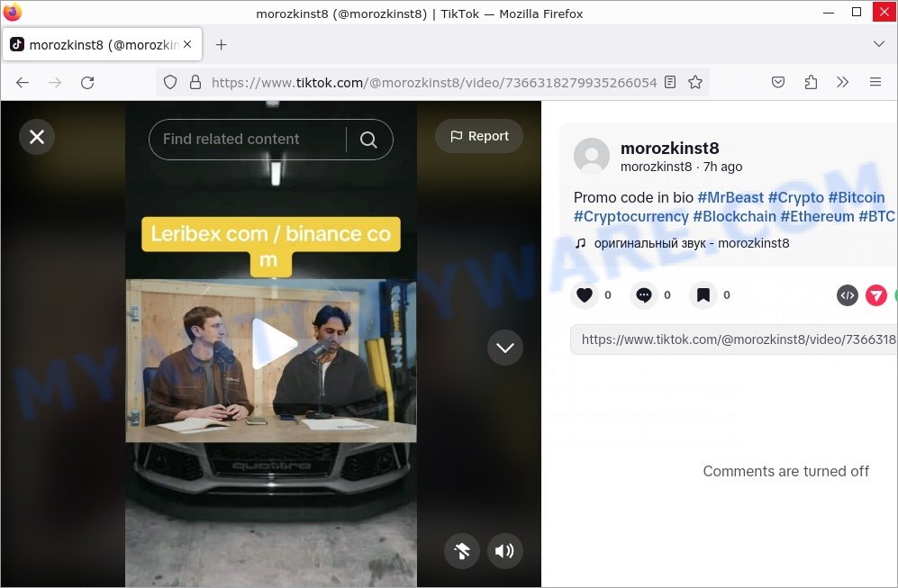The height and width of the screenshot is (588, 898).
Task: Focus the Find related content field
Action: [x=246, y=140]
